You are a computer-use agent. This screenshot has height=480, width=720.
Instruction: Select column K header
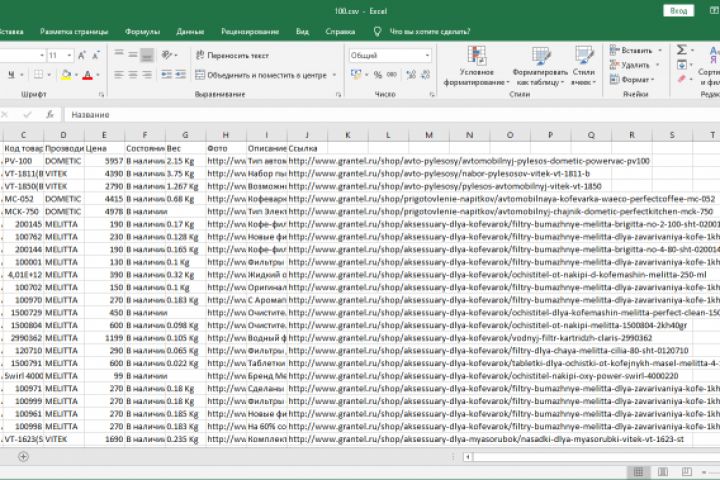(x=348, y=135)
